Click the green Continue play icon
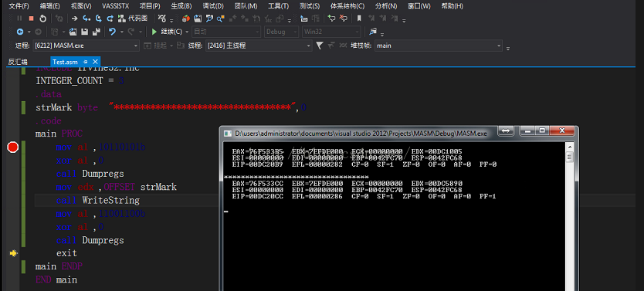The height and width of the screenshot is (291, 644). [154, 32]
